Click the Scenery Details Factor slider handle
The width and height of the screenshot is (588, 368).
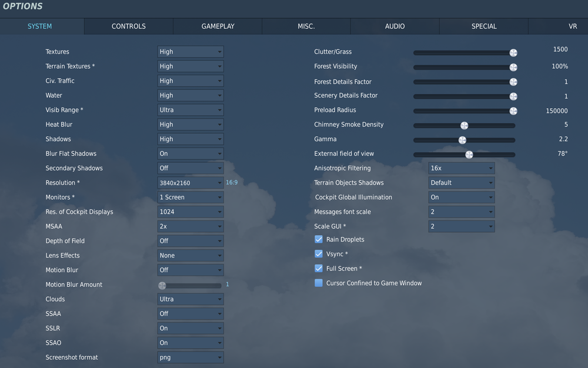coord(513,96)
